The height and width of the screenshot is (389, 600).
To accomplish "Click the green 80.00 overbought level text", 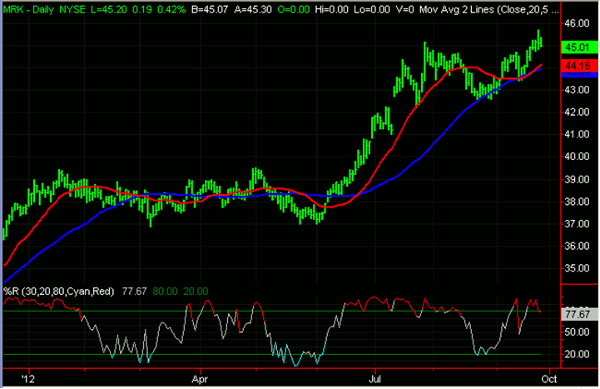I will point(165,292).
